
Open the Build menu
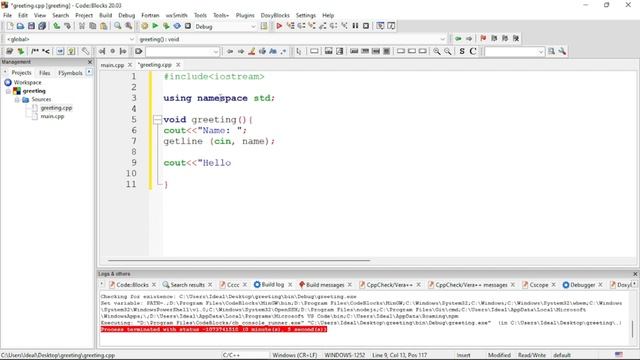pos(105,15)
